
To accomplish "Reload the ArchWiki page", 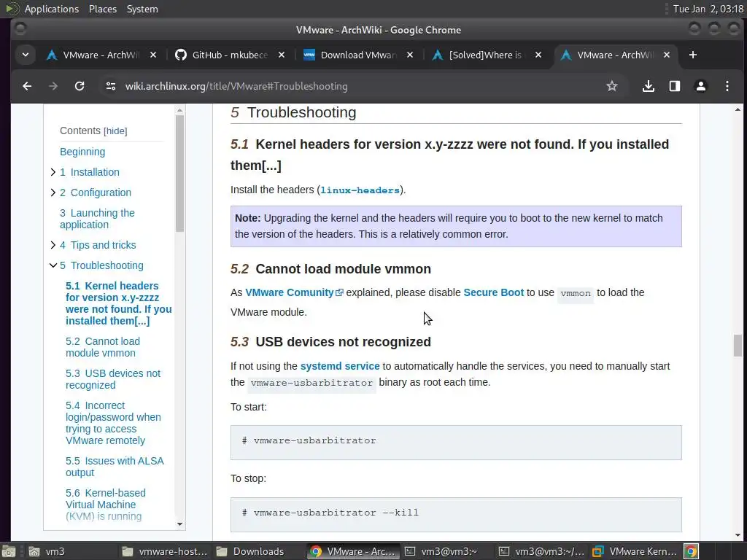I will (80, 86).
